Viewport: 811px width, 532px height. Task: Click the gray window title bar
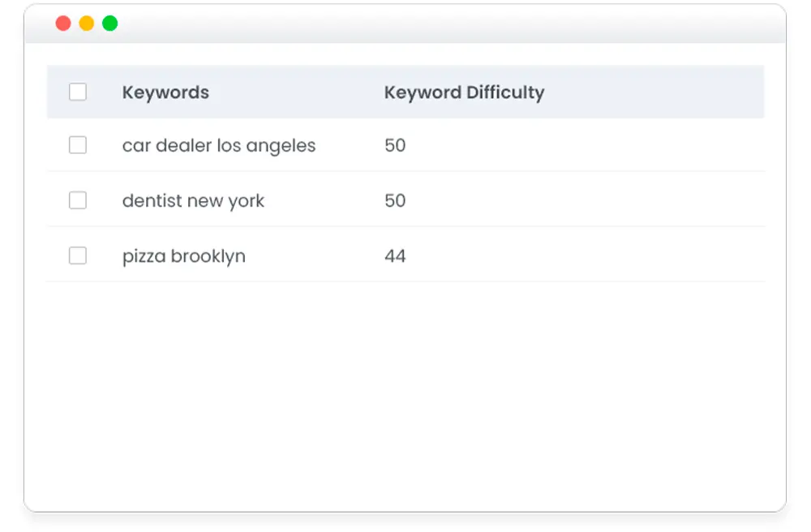coord(450,24)
